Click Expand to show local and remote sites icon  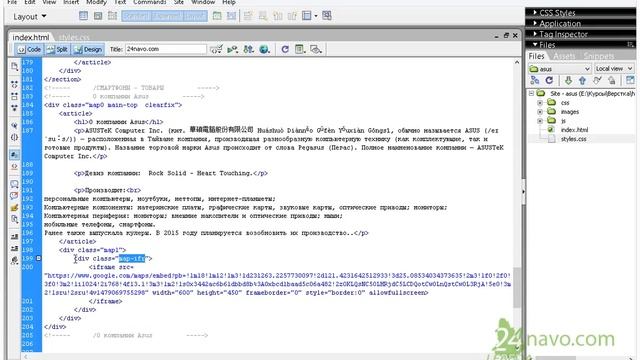pos(630,80)
